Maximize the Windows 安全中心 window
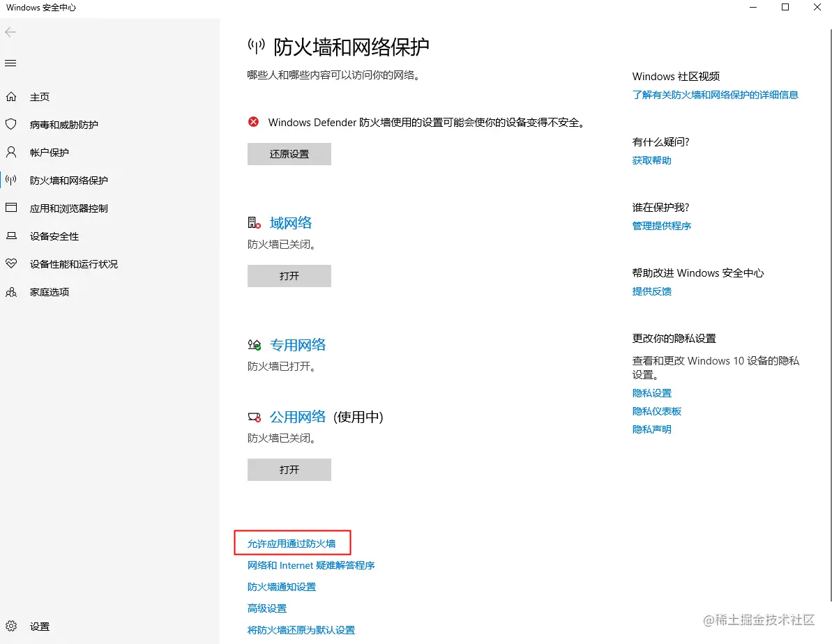The width and height of the screenshot is (832, 644). coord(785,8)
